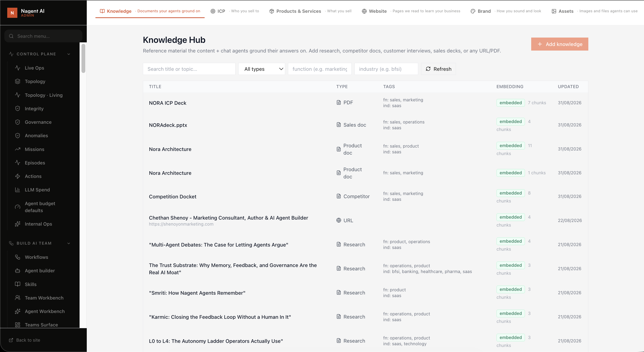Open "Smriti: How Nagent Agents Remember"
Screen dimensions: 644x352
pyautogui.click(x=197, y=293)
